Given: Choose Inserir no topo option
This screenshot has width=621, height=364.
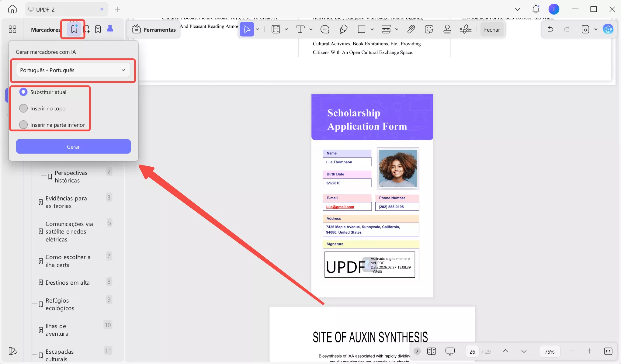Looking at the screenshot, I should (23, 108).
